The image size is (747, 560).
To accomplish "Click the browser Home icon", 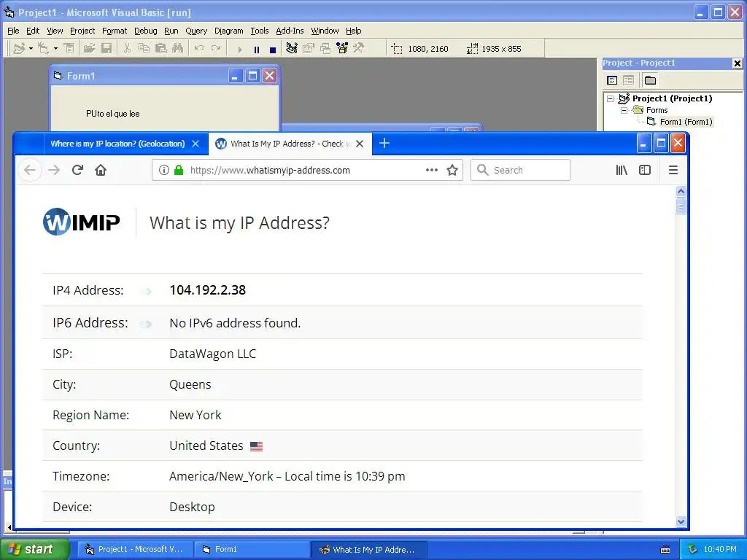I will click(101, 170).
